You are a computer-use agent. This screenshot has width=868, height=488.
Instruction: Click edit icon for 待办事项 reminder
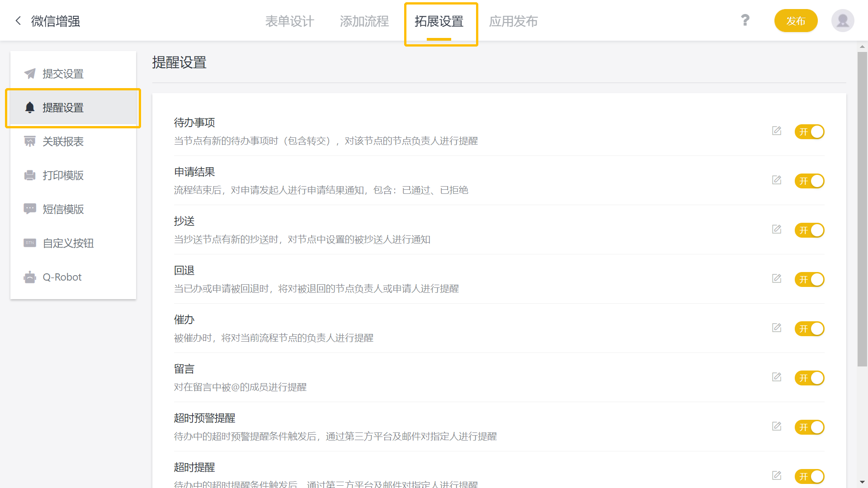(x=777, y=131)
